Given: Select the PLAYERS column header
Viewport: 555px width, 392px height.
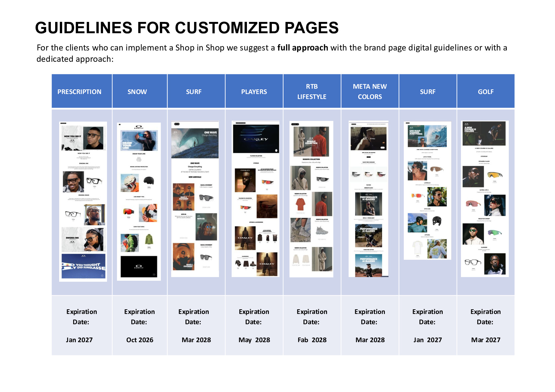Looking at the screenshot, I should [254, 92].
